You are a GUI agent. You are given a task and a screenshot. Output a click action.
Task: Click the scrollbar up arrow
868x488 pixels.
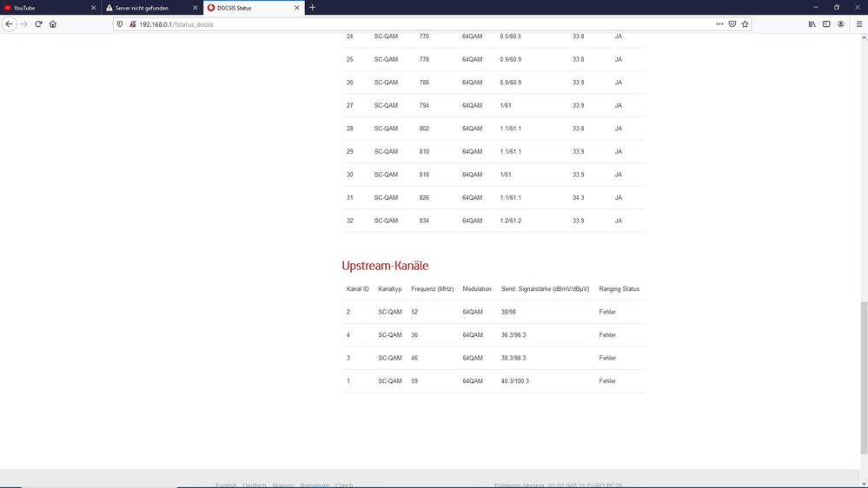864,37
